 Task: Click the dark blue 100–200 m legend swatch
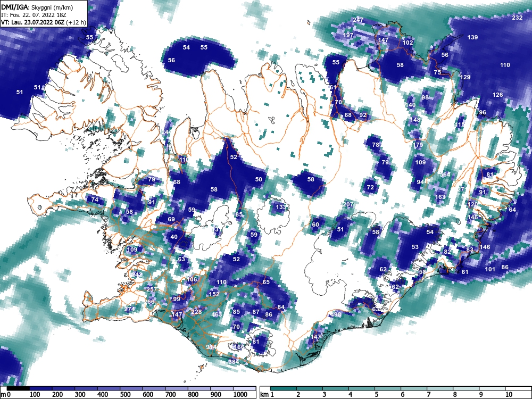click(41, 389)
